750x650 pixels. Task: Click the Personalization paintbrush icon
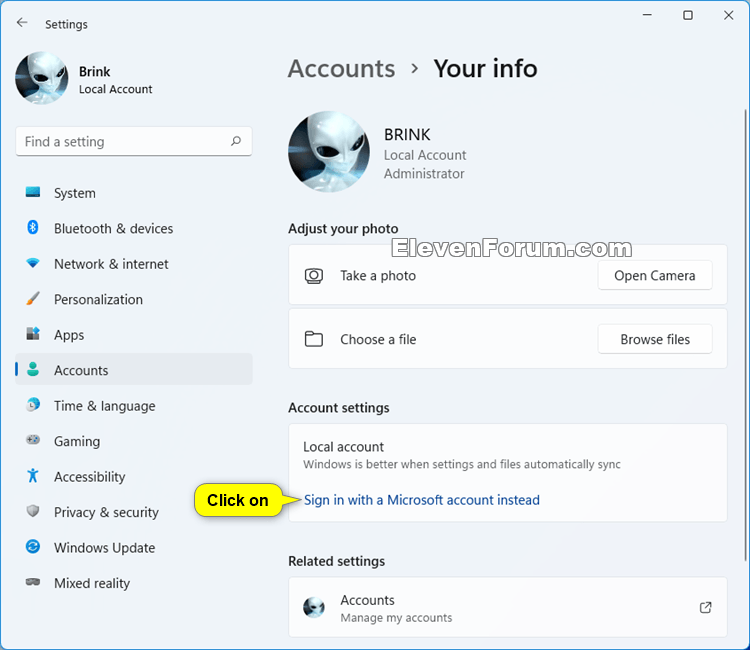pos(33,298)
